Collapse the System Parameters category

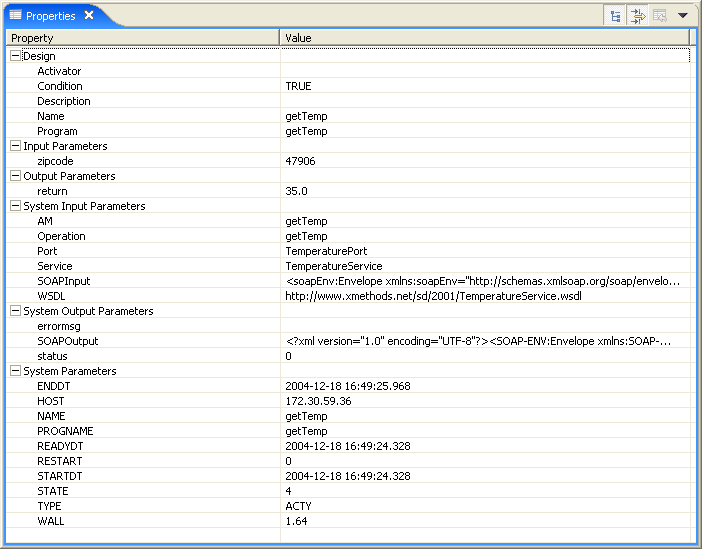pyautogui.click(x=15, y=370)
